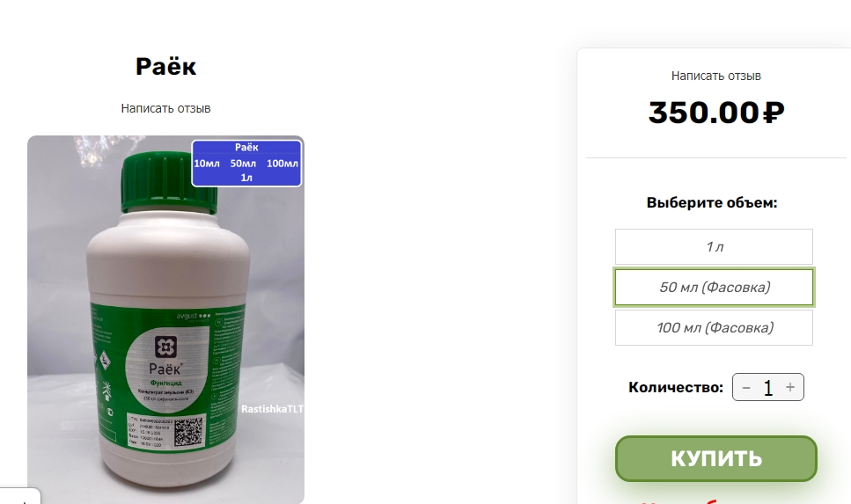This screenshot has width=851, height=504.
Task: Open the Раёк bottle product photo
Action: click(165, 319)
